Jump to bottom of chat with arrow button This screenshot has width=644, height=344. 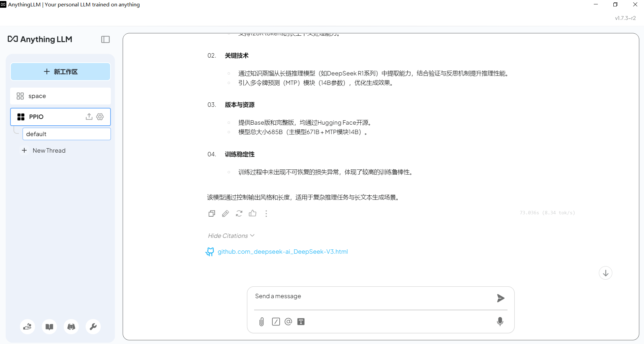606,273
